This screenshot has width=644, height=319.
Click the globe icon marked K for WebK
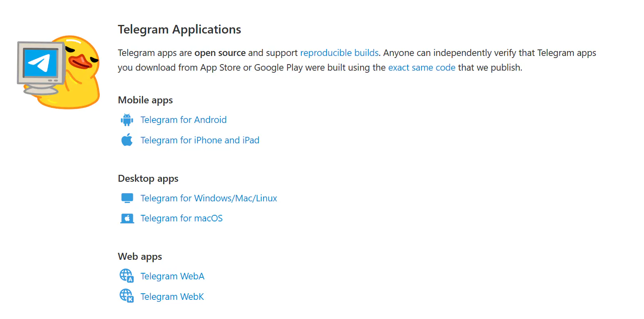[127, 296]
